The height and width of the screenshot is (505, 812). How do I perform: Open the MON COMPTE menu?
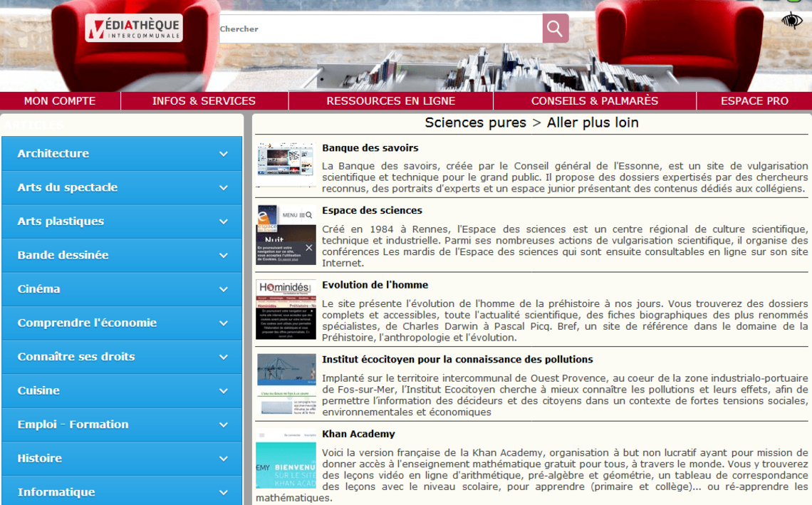click(60, 101)
